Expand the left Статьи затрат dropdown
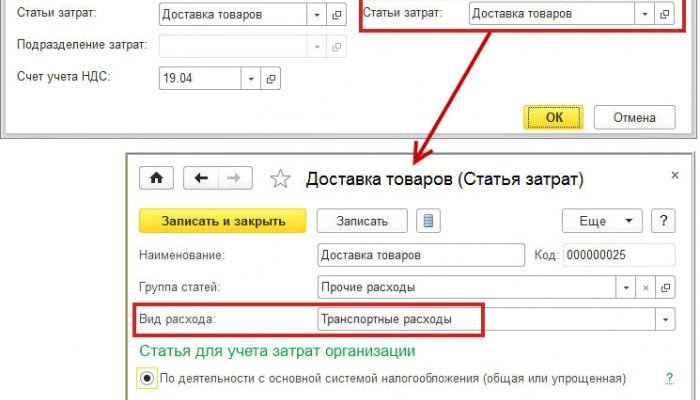Image resolution: width=700 pixels, height=400 pixels. 318,15
